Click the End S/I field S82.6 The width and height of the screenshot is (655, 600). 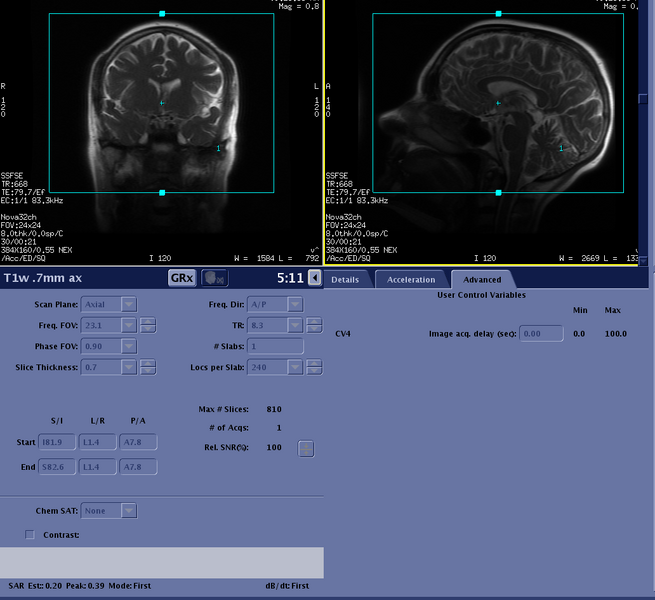click(57, 467)
